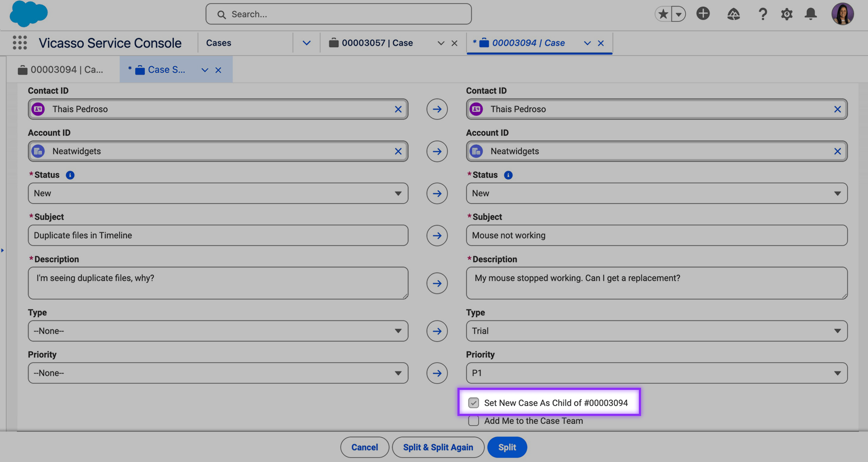This screenshot has height=462, width=868.
Task: Check Add Me to the Case Team
Action: pyautogui.click(x=473, y=421)
